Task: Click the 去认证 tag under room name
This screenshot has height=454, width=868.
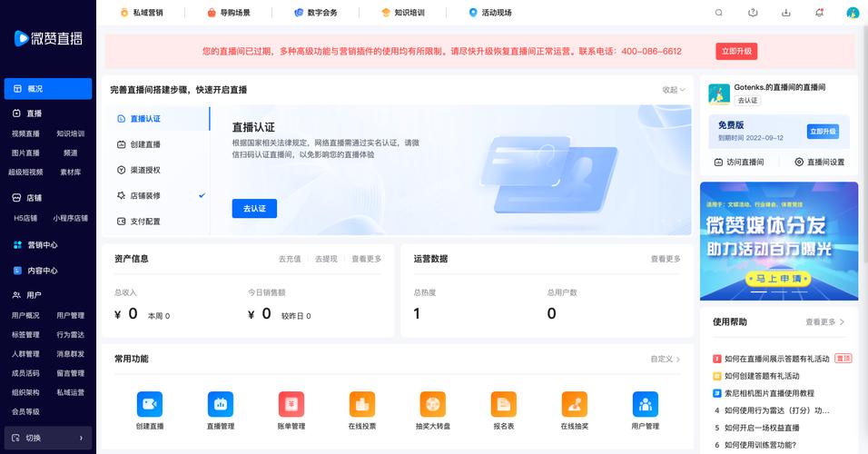Action: (747, 100)
